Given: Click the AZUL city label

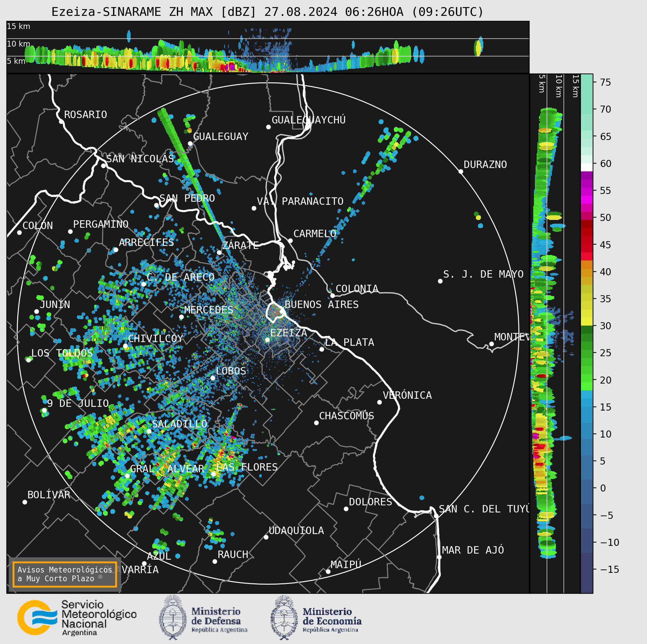Looking at the screenshot, I should [159, 556].
